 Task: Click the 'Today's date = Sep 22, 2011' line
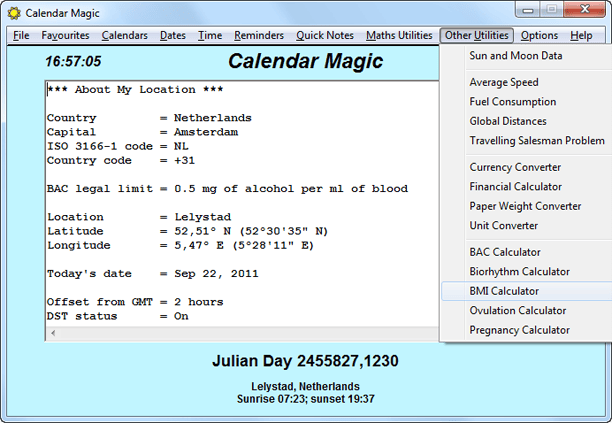[x=153, y=274]
